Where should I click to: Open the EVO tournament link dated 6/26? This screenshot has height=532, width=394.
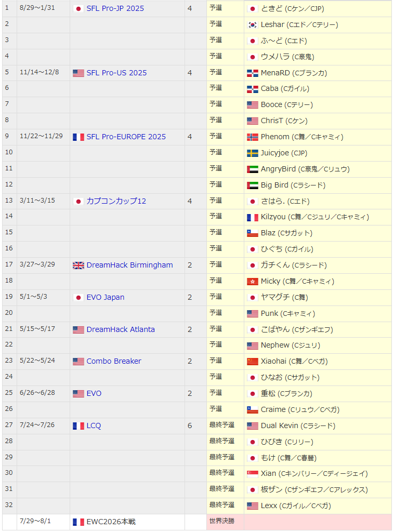coord(94,394)
